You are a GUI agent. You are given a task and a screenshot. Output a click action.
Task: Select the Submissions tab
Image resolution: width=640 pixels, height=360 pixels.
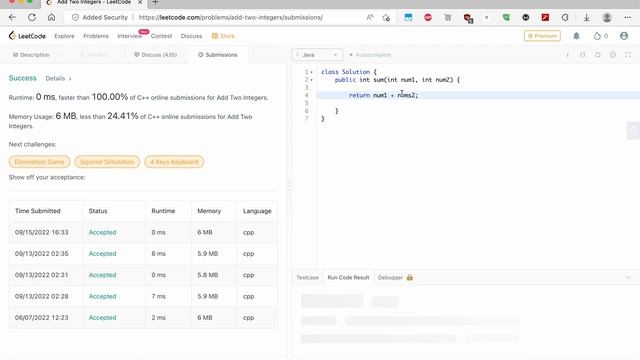[x=218, y=55]
